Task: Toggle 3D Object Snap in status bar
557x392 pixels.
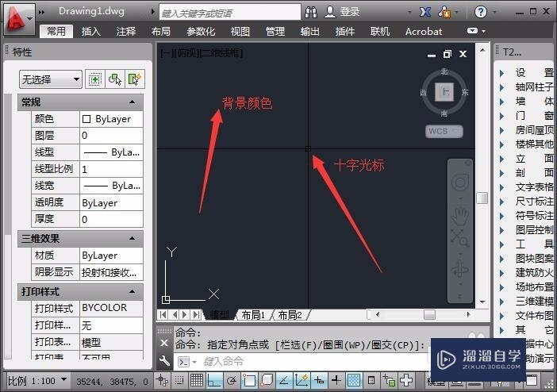Action: point(267,381)
